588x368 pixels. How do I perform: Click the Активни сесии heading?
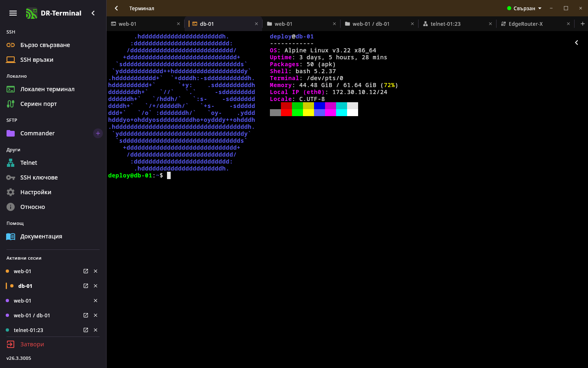pyautogui.click(x=24, y=258)
